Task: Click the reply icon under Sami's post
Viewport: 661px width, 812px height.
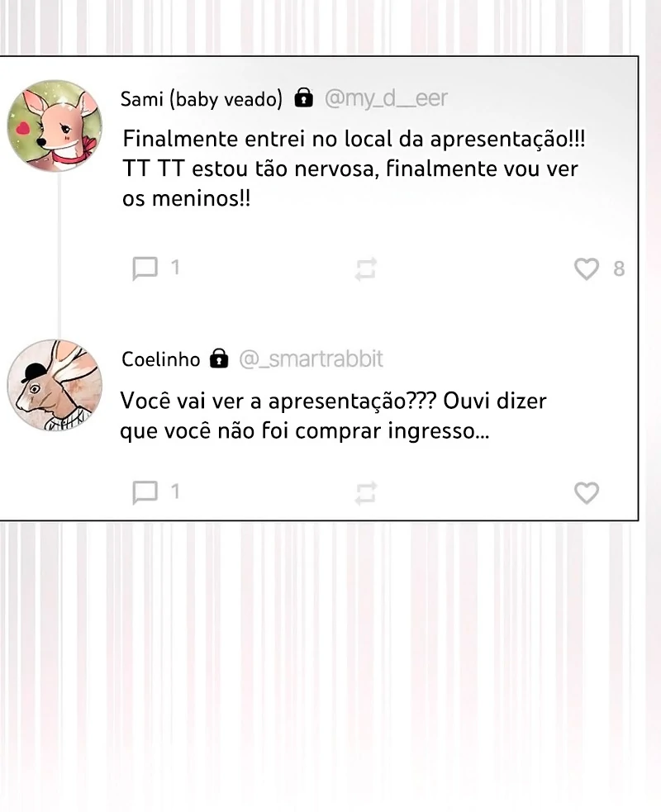Action: (x=145, y=268)
